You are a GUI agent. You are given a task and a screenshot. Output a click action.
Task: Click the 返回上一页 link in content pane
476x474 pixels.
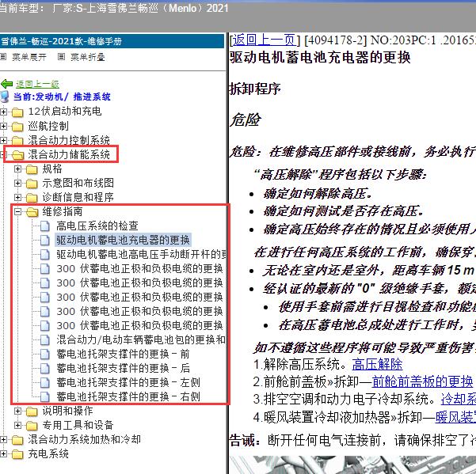[x=264, y=40]
